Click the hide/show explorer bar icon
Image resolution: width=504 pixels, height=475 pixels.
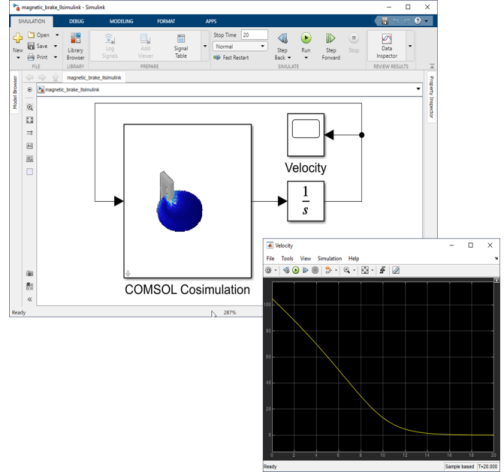tap(30, 89)
